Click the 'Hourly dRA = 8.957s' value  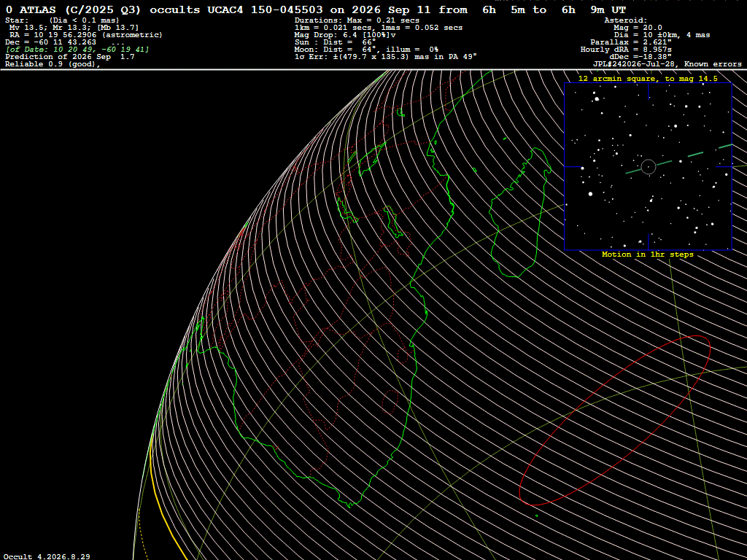626,50
